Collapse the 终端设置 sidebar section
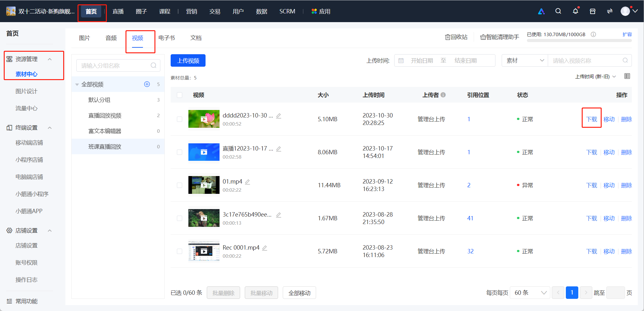 click(x=50, y=128)
